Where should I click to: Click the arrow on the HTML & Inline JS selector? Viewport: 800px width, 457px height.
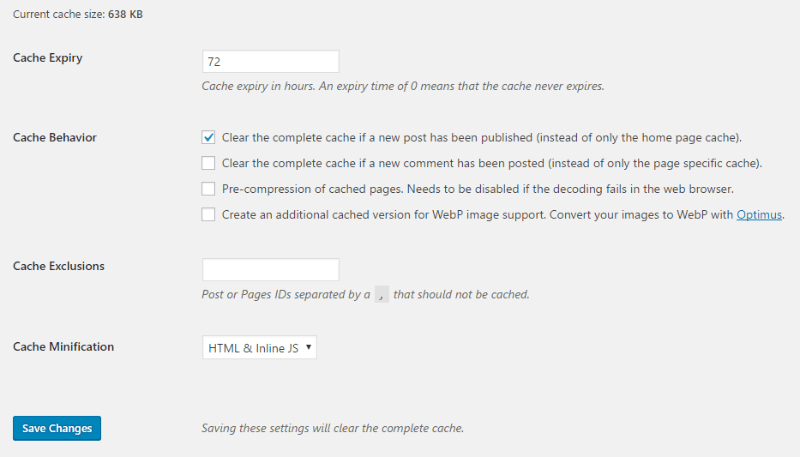point(308,347)
